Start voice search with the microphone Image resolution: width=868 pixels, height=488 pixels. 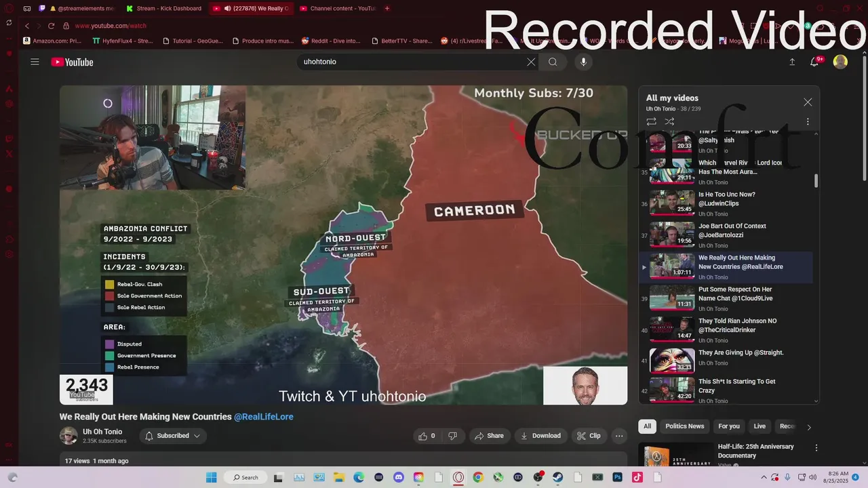[583, 62]
